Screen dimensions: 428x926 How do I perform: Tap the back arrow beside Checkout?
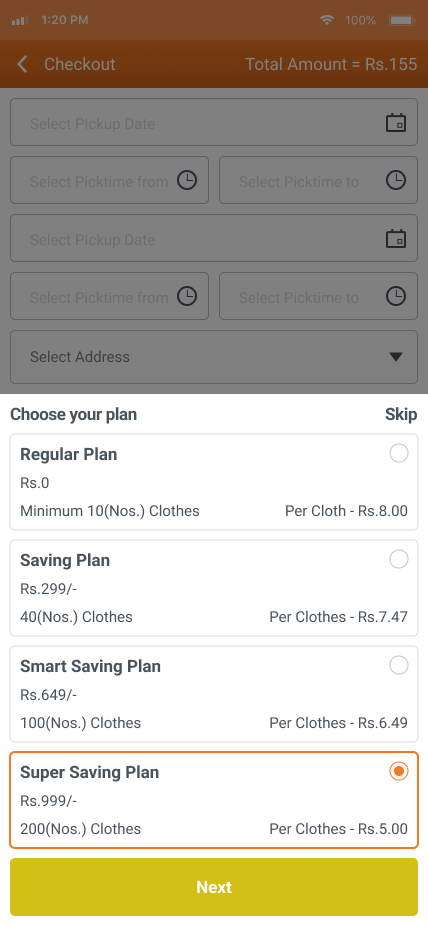[x=22, y=64]
